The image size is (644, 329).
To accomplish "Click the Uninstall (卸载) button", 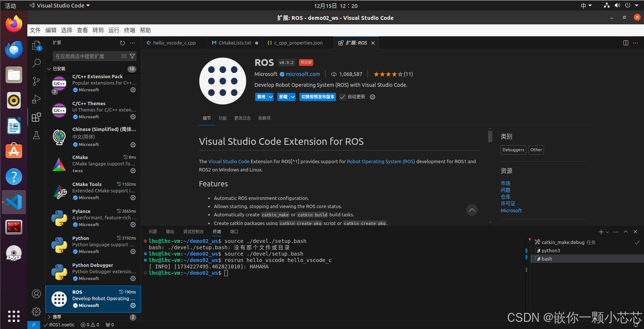I will coord(283,97).
